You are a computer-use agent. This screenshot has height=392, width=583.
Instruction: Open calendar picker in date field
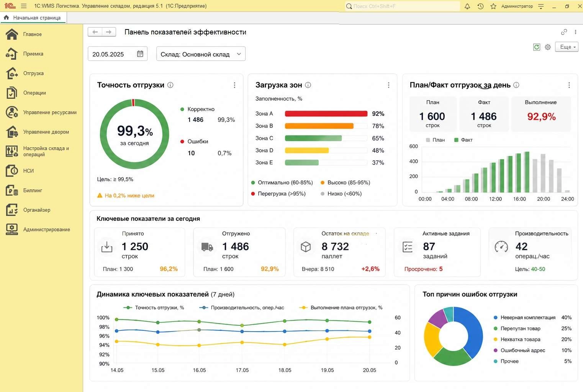click(140, 54)
